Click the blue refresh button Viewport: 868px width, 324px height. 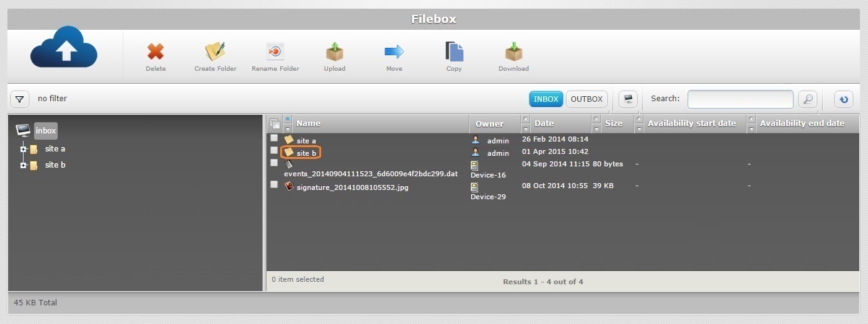844,99
